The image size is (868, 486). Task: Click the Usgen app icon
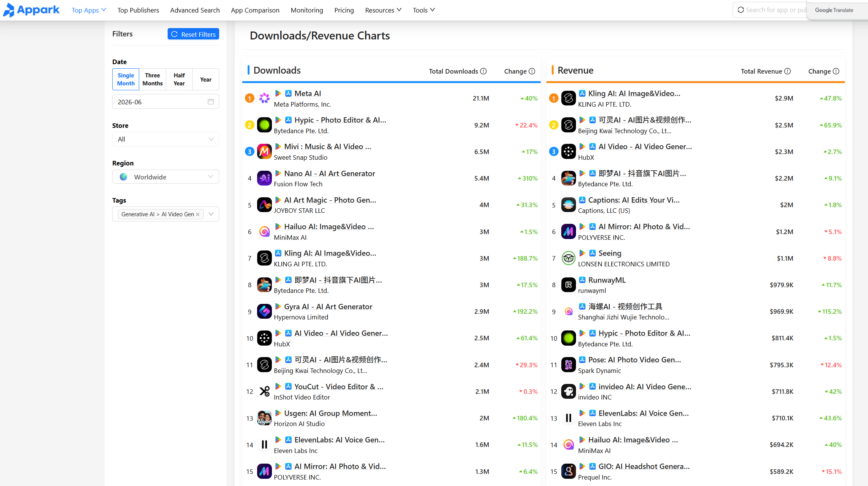click(264, 418)
